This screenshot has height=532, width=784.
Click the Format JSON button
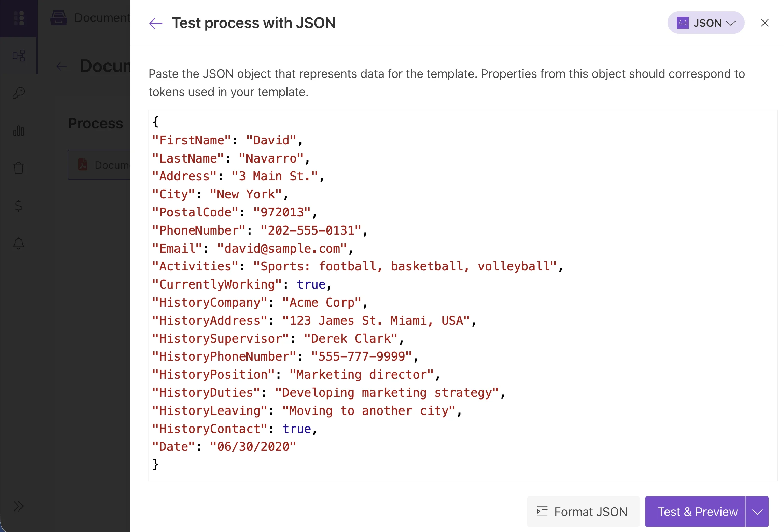(x=583, y=512)
